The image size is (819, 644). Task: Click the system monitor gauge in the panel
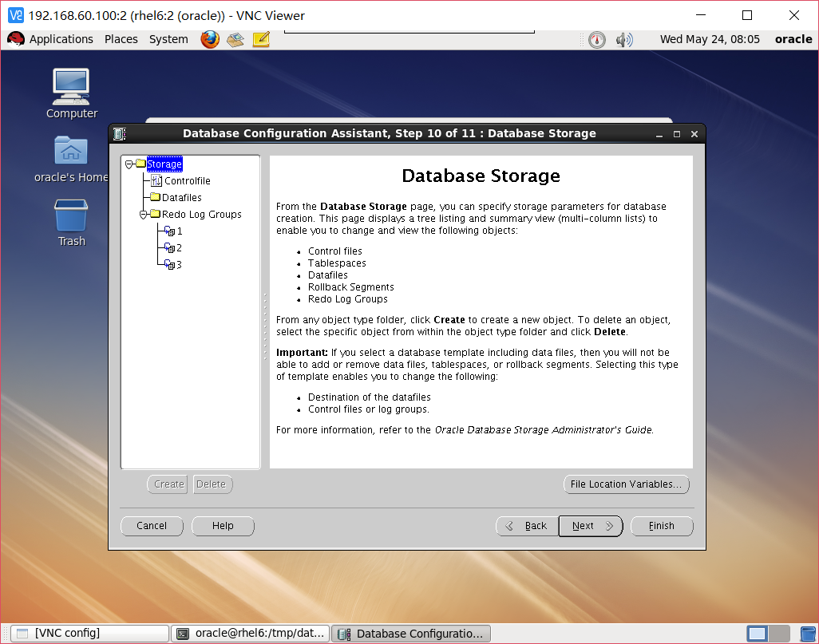pyautogui.click(x=596, y=39)
